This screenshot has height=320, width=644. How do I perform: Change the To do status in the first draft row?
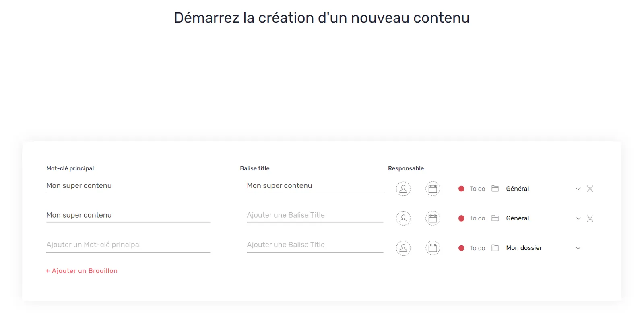coord(472,189)
